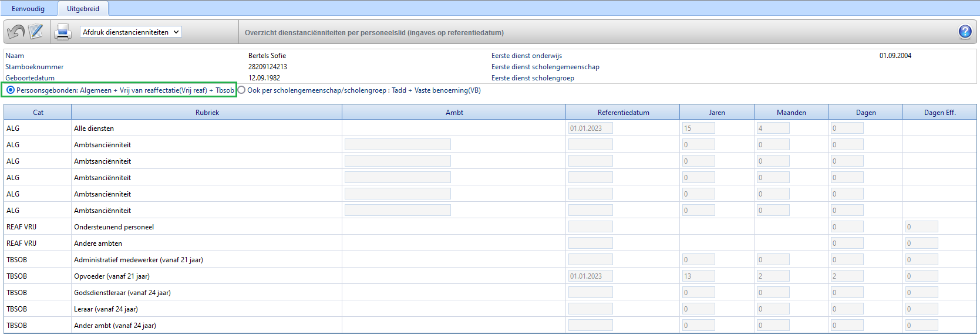Click Maanden field showing 4

coord(773,128)
